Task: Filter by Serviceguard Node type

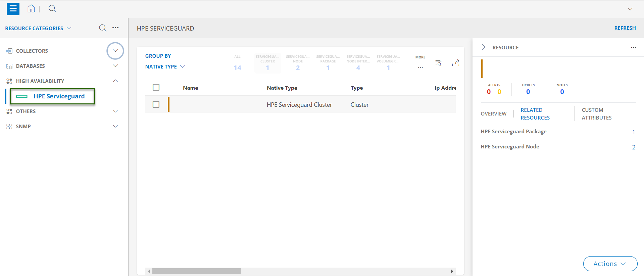Action: [x=298, y=63]
